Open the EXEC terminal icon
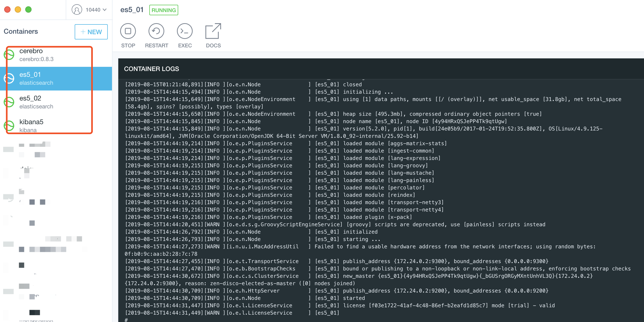This screenshot has height=322, width=644. tap(185, 31)
